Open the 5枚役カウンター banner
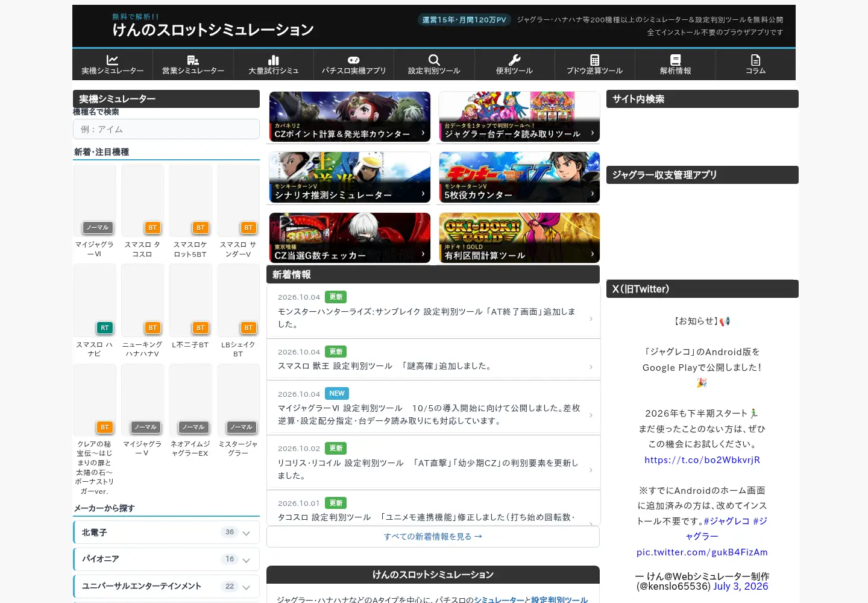This screenshot has height=603, width=868. tap(520, 177)
